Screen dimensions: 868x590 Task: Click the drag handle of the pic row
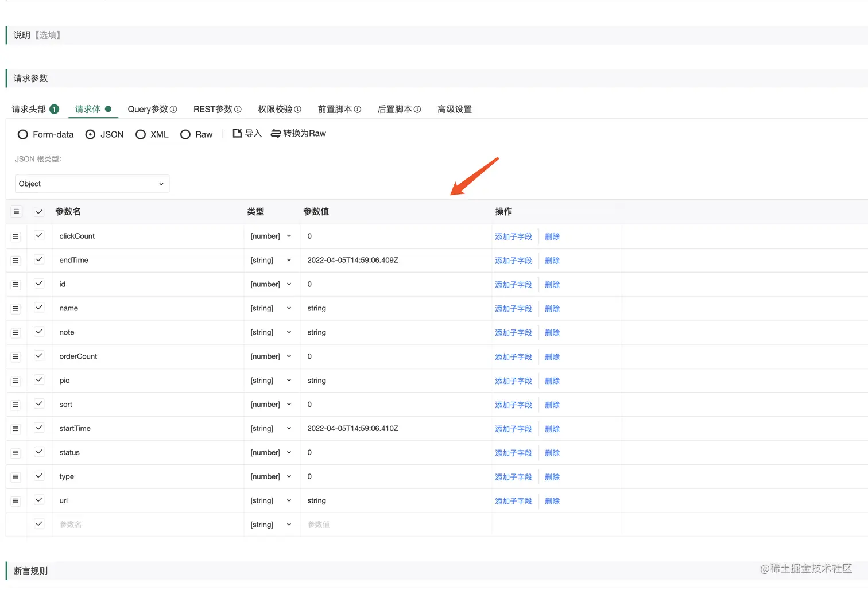point(15,381)
